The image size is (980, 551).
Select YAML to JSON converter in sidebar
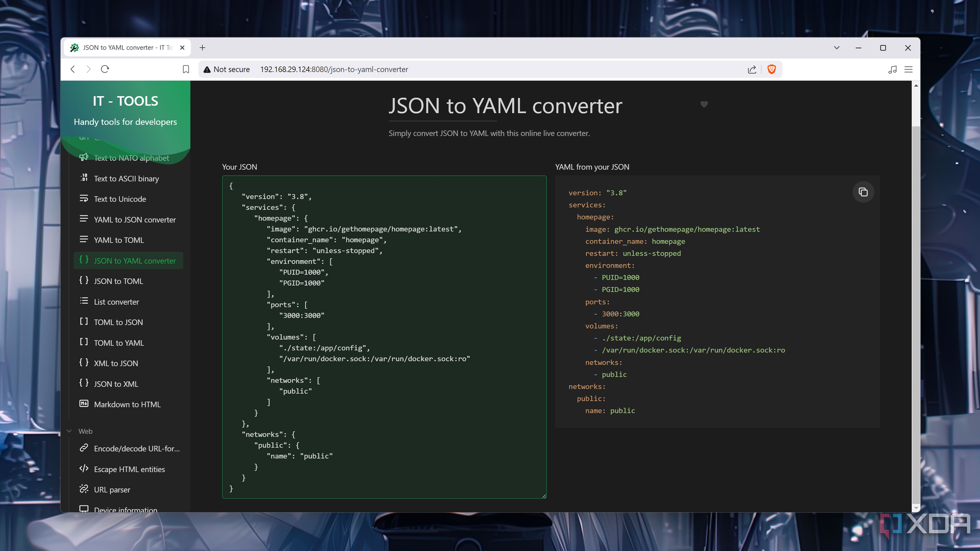pyautogui.click(x=134, y=219)
